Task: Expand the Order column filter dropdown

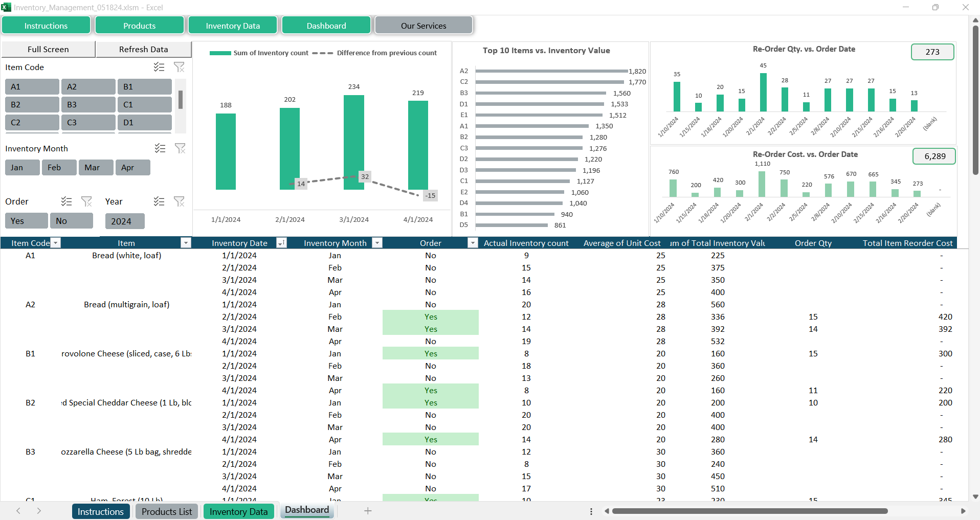Action: pyautogui.click(x=473, y=243)
